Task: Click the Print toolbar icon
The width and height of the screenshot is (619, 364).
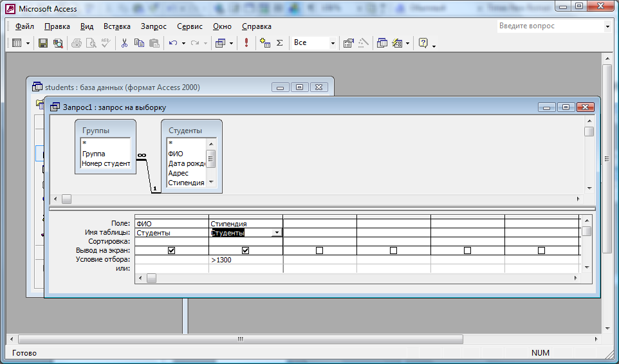Action: 77,43
